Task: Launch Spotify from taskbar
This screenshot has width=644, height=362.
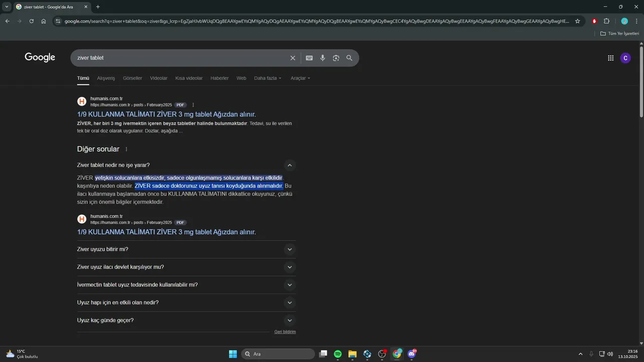Action: click(338, 354)
